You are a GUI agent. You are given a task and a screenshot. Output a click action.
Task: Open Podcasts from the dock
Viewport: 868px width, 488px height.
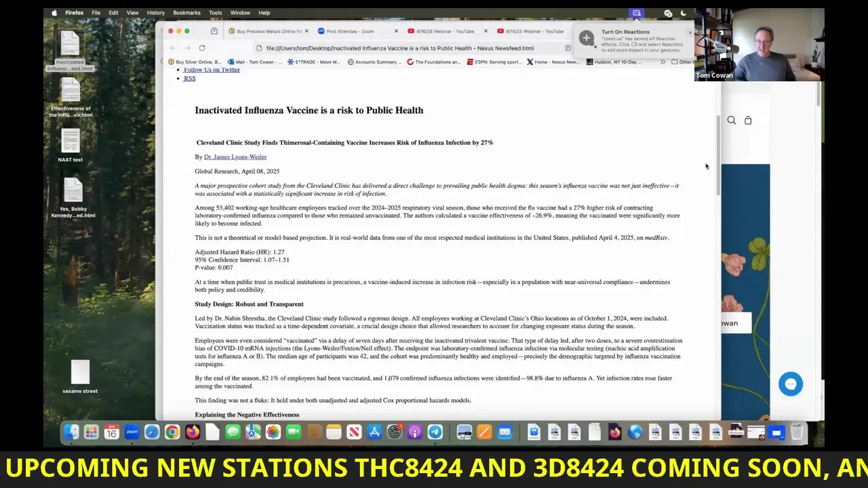click(x=415, y=432)
